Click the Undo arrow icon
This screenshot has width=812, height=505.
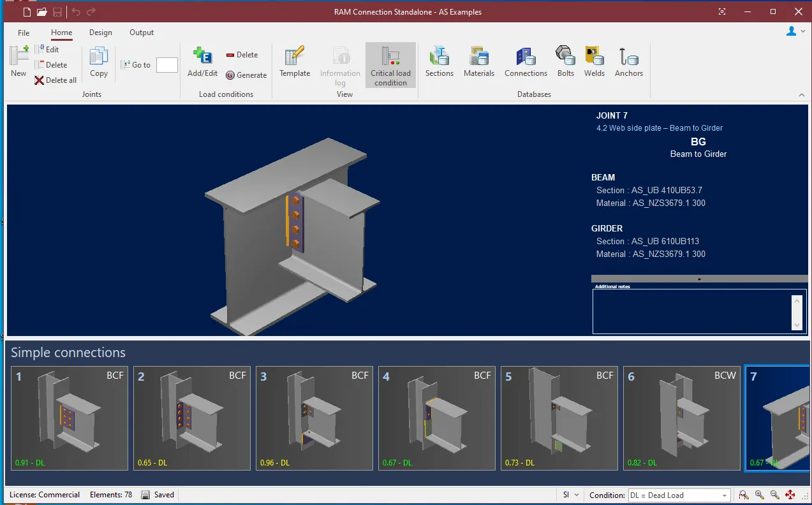[x=76, y=11]
